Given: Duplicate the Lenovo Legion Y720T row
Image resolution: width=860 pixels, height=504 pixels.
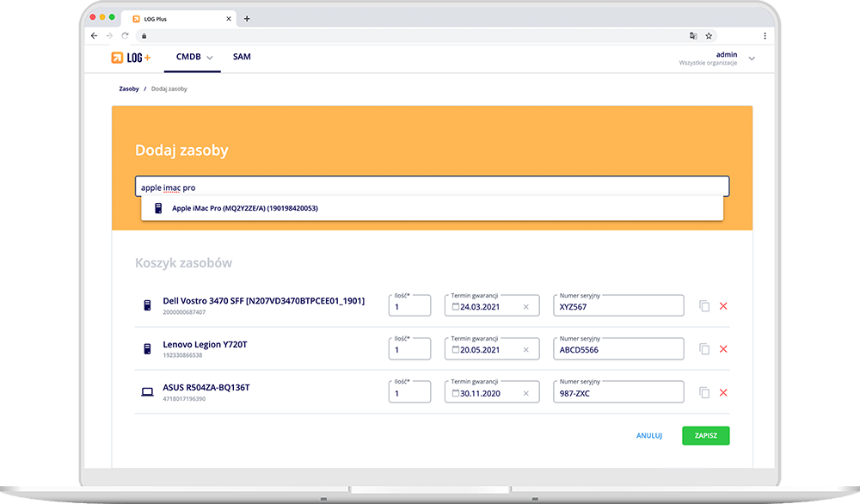Looking at the screenshot, I should pyautogui.click(x=704, y=349).
